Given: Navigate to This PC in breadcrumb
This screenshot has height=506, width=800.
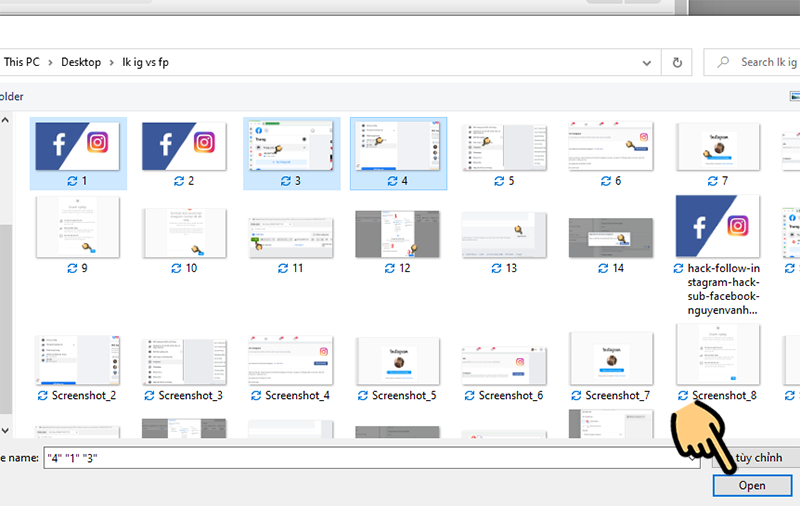Looking at the screenshot, I should [x=20, y=62].
